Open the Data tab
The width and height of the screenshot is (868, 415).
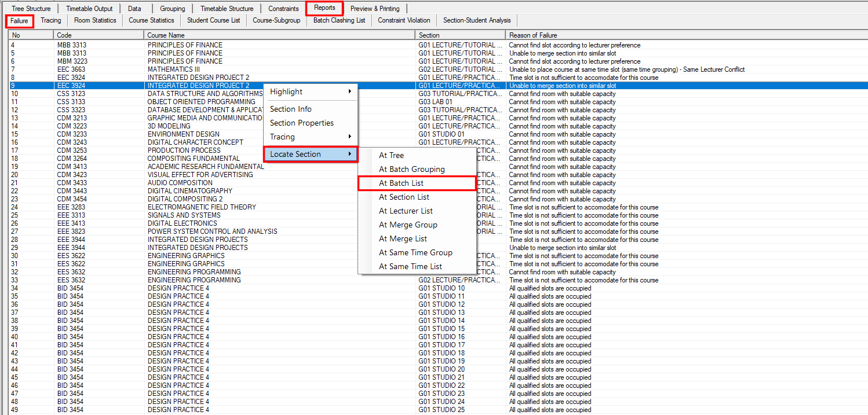click(134, 9)
